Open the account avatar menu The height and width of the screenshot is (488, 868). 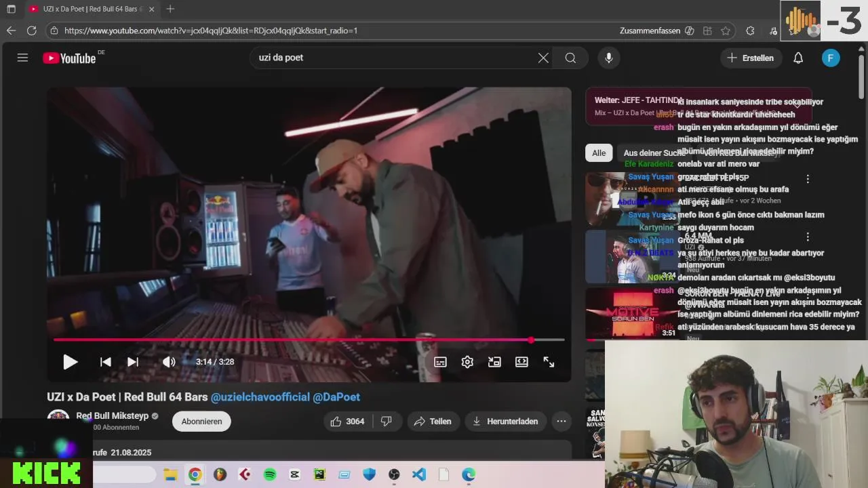click(831, 58)
